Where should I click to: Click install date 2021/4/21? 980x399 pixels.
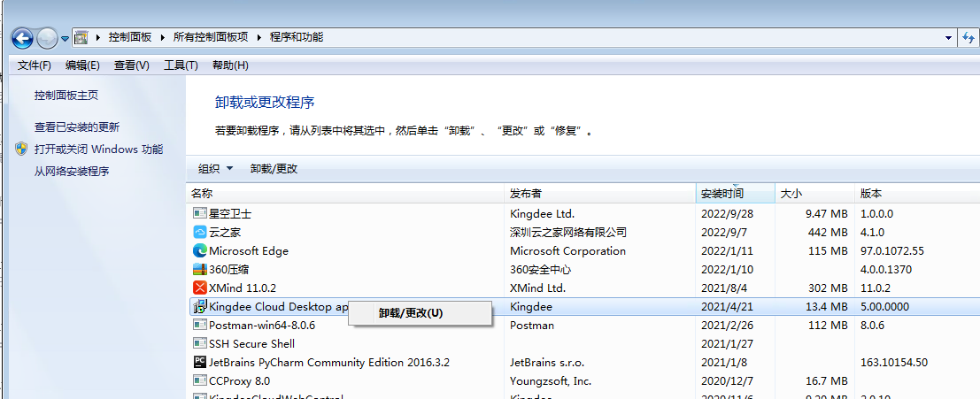coord(728,307)
